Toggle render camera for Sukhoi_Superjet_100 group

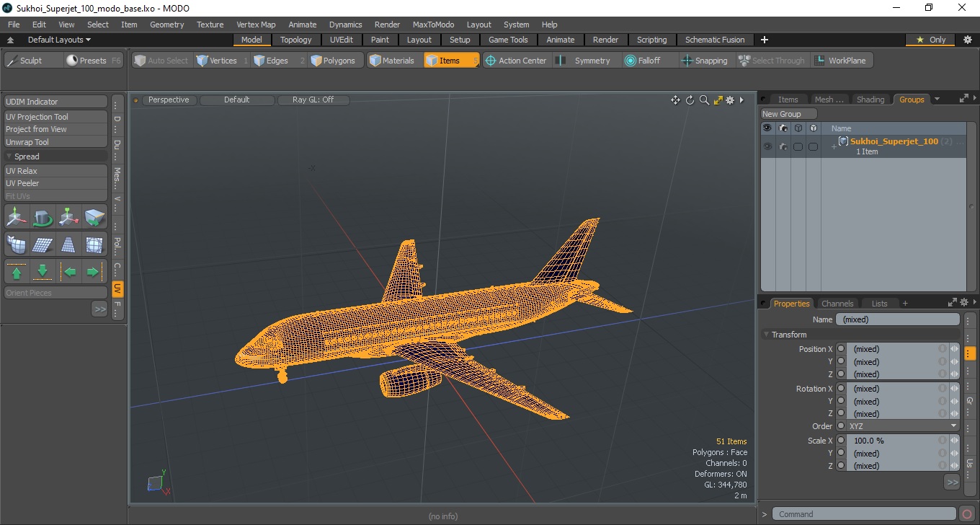(783, 146)
